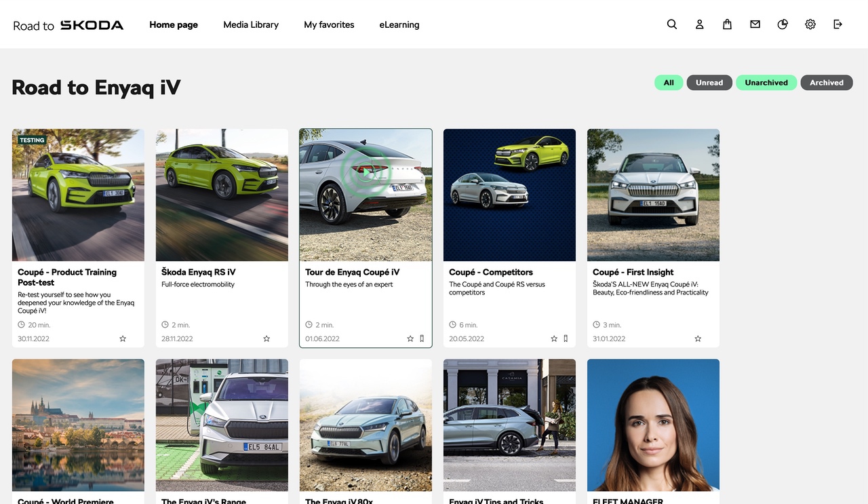
Task: Play the Tour de Enyaq Coupé iV video thumbnail
Action: coord(366,172)
